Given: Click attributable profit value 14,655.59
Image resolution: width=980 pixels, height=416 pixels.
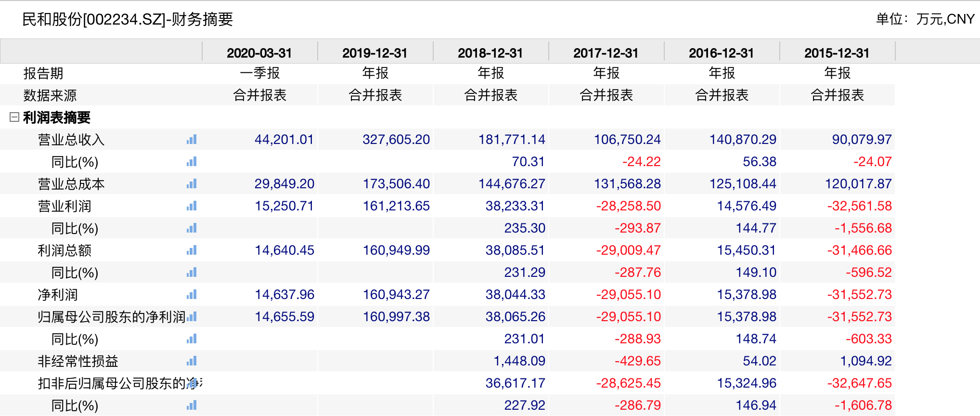Looking at the screenshot, I should (x=284, y=317).
